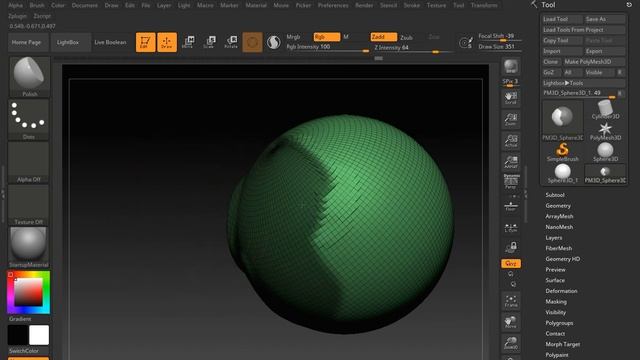Click the brush cursor settings icon beside Focal Shift
Screen dimensions: 640x360
click(x=466, y=42)
